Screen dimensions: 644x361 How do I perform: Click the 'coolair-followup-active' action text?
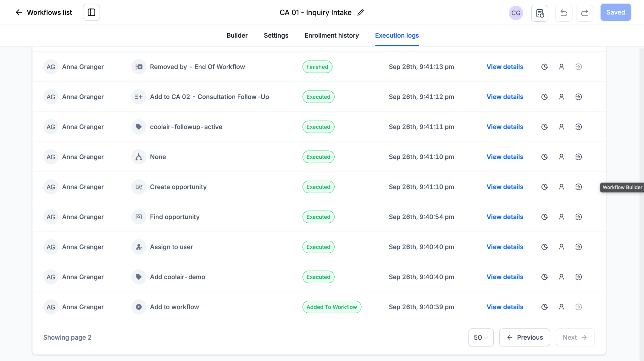(x=186, y=127)
